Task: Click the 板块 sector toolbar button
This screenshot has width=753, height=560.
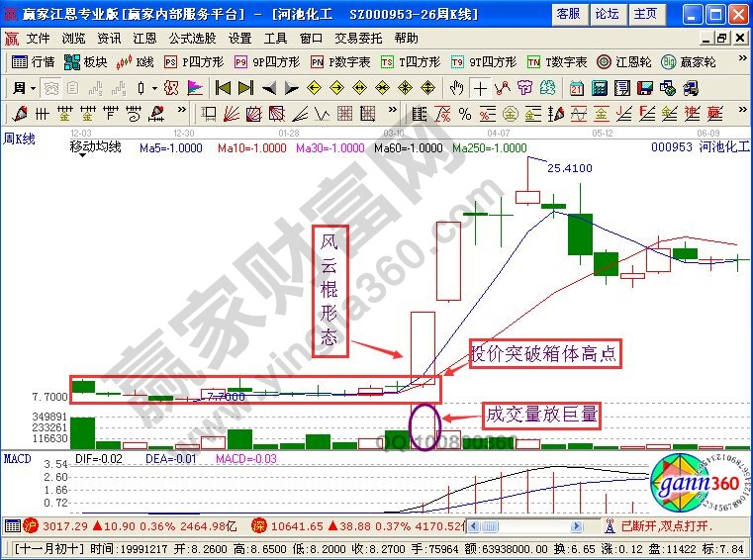Action: click(86, 61)
